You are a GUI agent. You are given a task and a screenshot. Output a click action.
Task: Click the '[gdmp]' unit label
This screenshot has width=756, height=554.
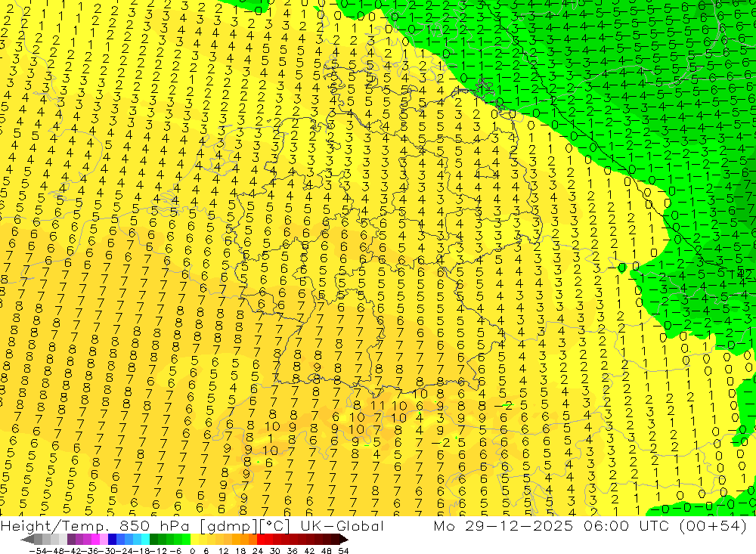click(x=228, y=526)
